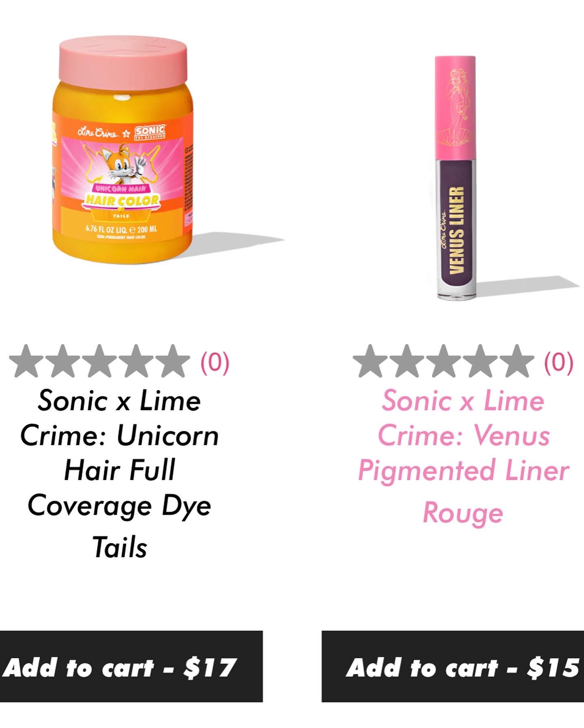Add Venus Pigmented Liner Rouge to cart for $15
584x728 pixels.
coord(453,666)
